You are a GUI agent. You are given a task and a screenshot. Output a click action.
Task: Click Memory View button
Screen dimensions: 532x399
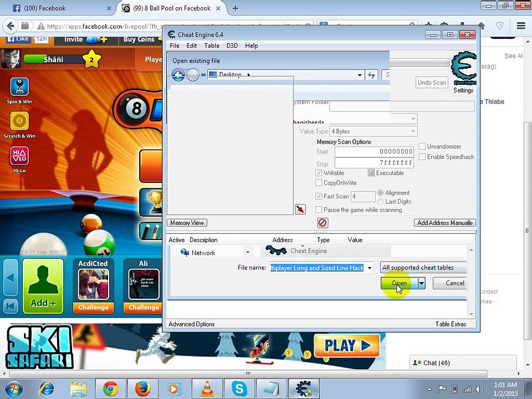[x=187, y=223]
